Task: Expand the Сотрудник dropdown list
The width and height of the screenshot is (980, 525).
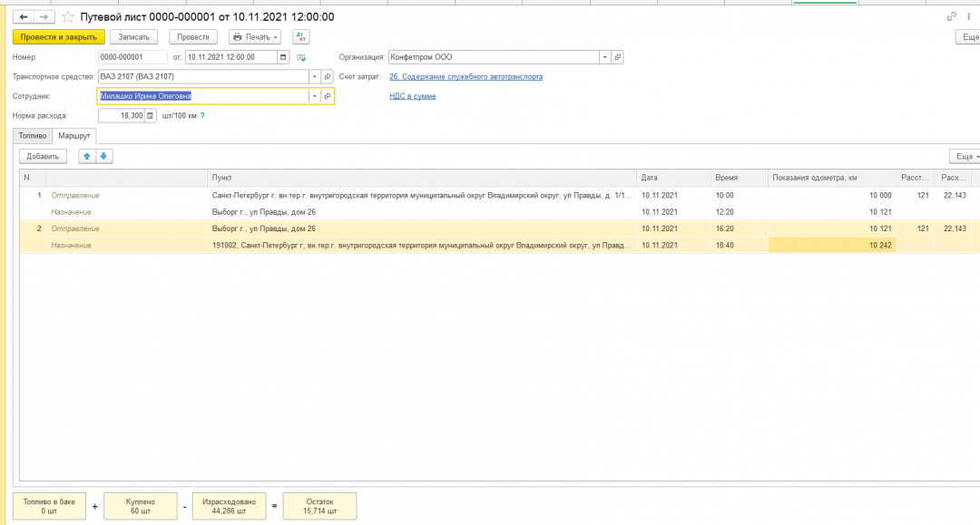Action: 314,96
